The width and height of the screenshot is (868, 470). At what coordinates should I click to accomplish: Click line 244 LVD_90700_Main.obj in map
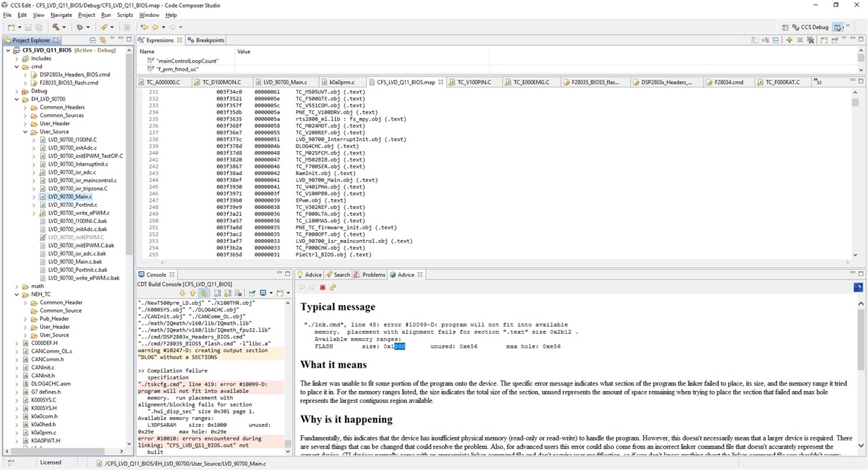point(337,180)
